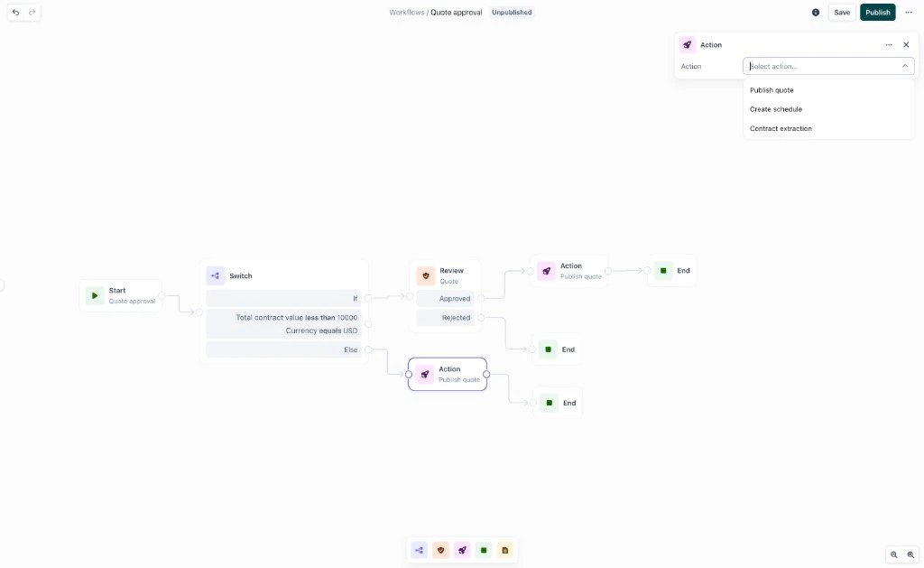Click the undo arrow icon
This screenshot has height=568, width=924.
tap(14, 12)
